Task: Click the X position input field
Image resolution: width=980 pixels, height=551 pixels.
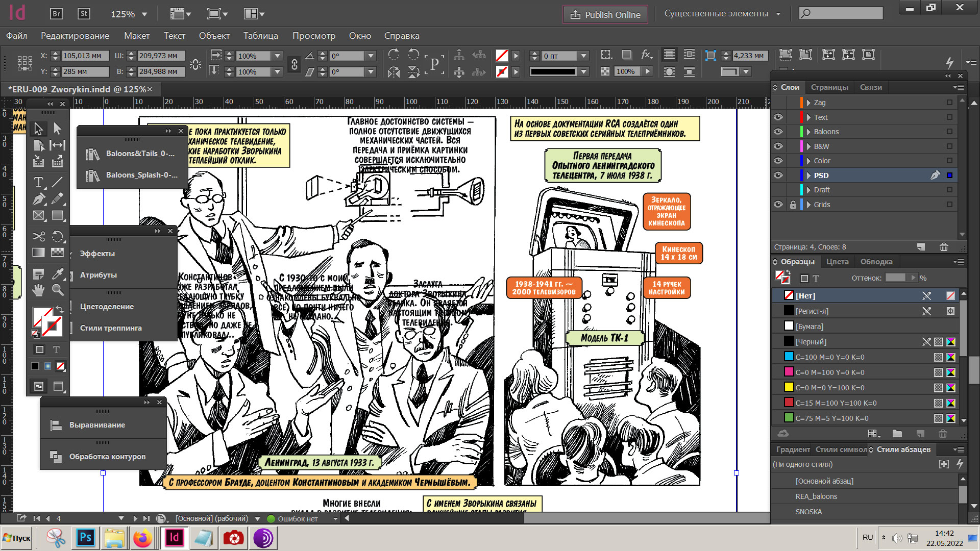Action: pos(85,56)
